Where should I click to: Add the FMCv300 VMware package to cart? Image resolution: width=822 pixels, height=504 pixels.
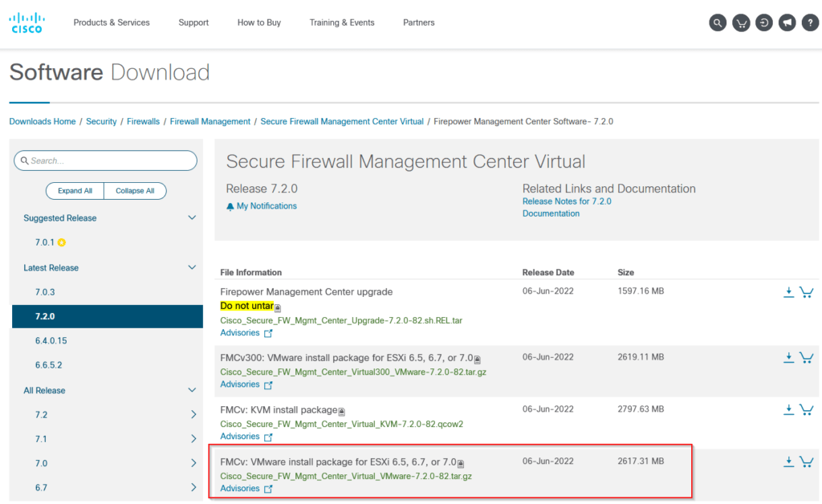pyautogui.click(x=806, y=357)
